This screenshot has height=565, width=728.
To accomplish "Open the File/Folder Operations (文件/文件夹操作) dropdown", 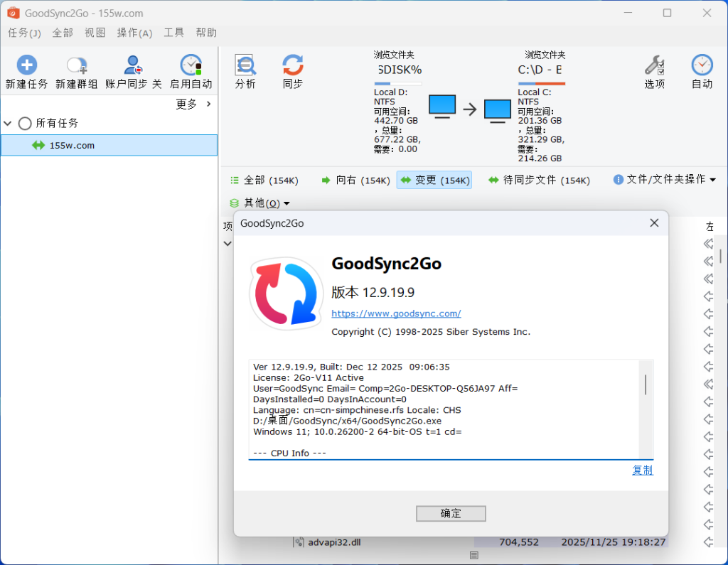I will (x=664, y=180).
